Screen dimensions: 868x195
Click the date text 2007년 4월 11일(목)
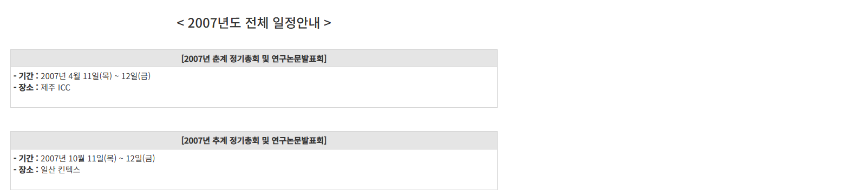[x=76, y=76]
